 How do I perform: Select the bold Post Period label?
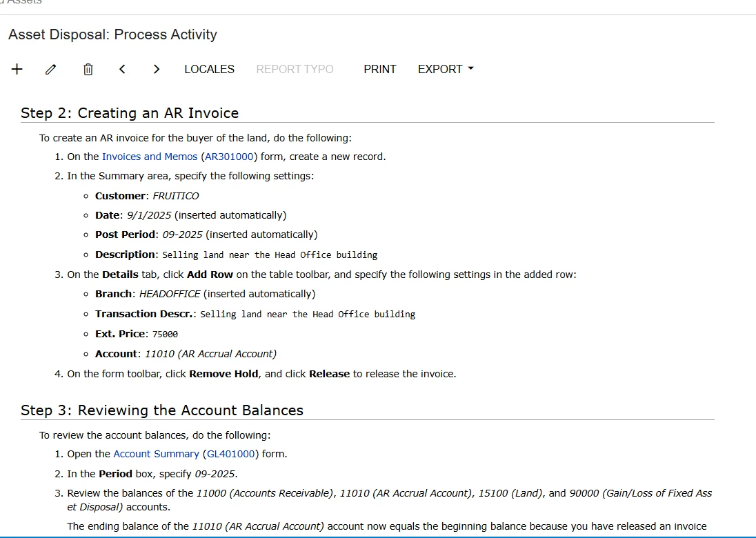125,235
